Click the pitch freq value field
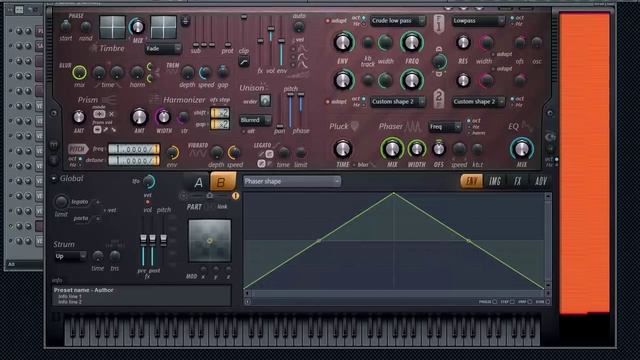This screenshot has height=360, width=640. click(133, 149)
